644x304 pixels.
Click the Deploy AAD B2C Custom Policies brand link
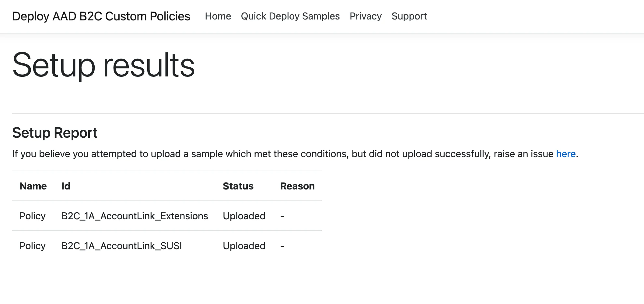tap(101, 16)
